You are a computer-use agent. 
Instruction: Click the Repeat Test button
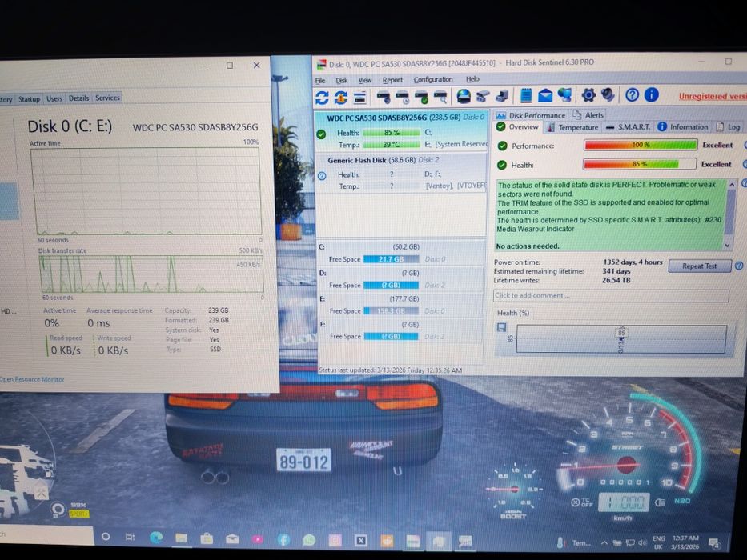tap(699, 266)
